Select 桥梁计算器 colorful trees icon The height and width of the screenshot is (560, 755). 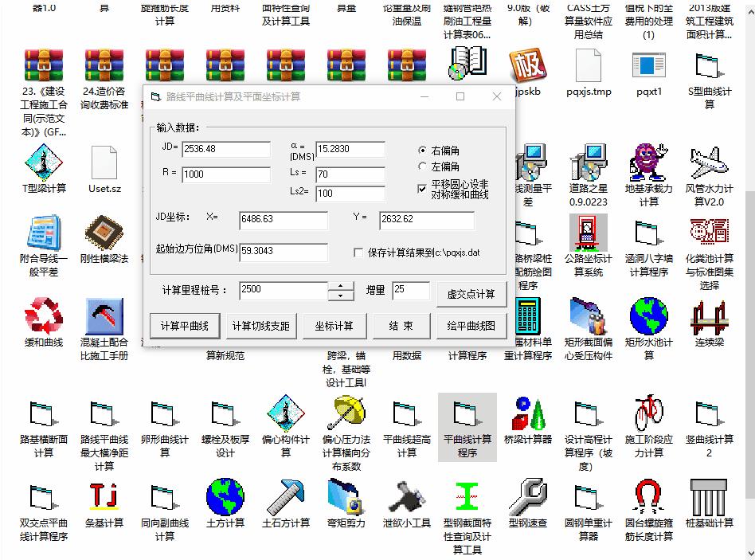pyautogui.click(x=527, y=414)
